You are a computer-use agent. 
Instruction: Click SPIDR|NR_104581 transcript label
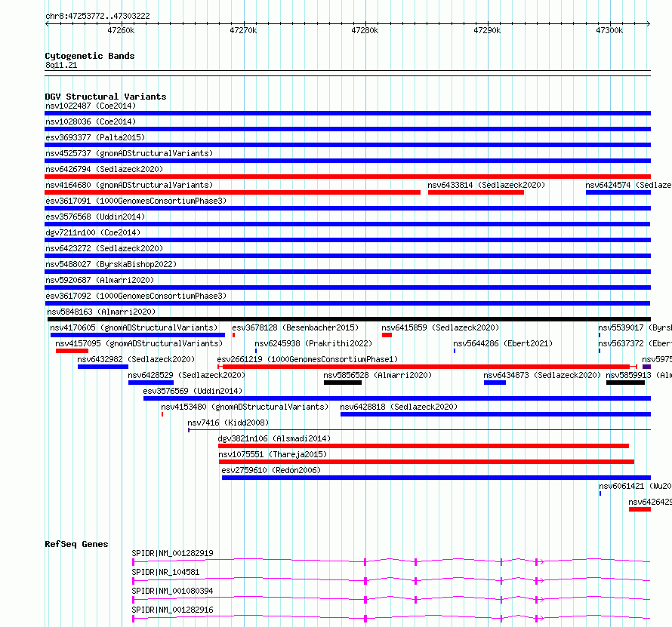click(x=165, y=572)
